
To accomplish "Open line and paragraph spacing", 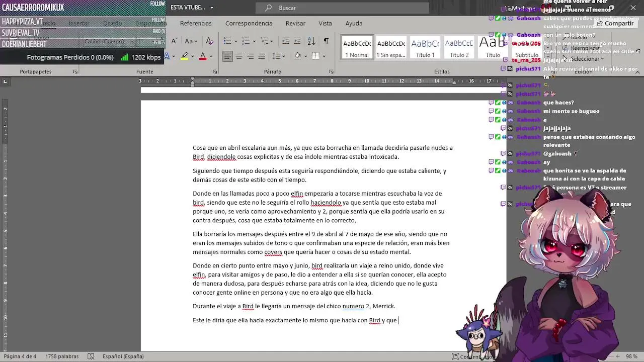I will click(x=276, y=56).
